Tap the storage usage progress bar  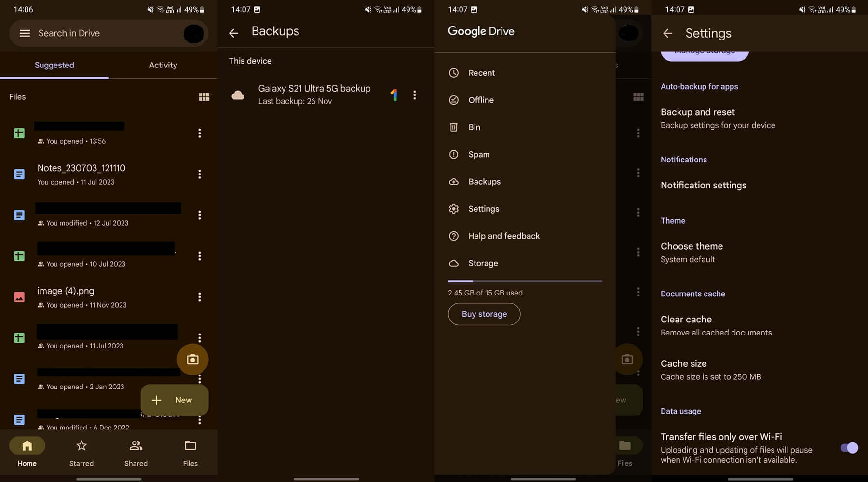(525, 281)
